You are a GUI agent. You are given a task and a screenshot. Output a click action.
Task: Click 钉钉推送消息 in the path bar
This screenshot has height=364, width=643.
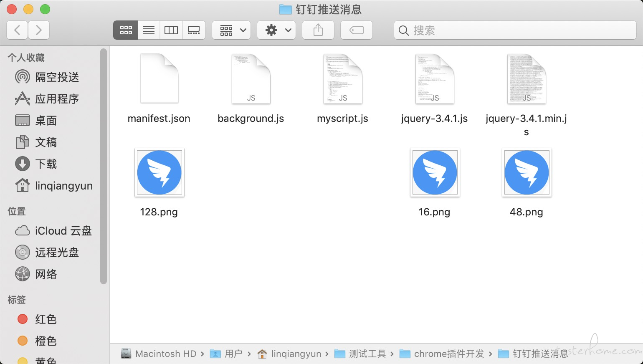pos(533,354)
